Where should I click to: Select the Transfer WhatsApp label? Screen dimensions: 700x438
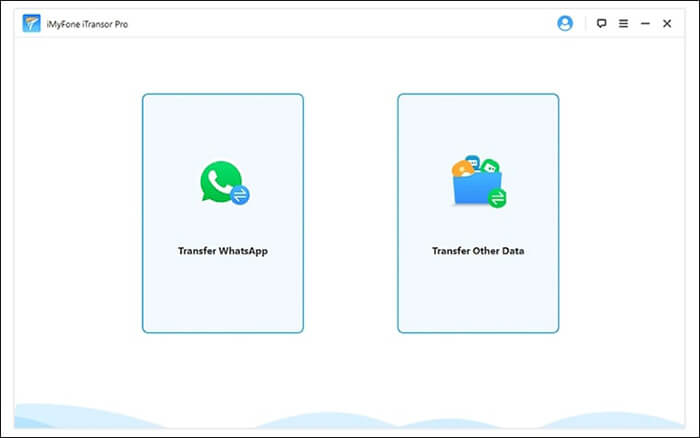tap(223, 251)
